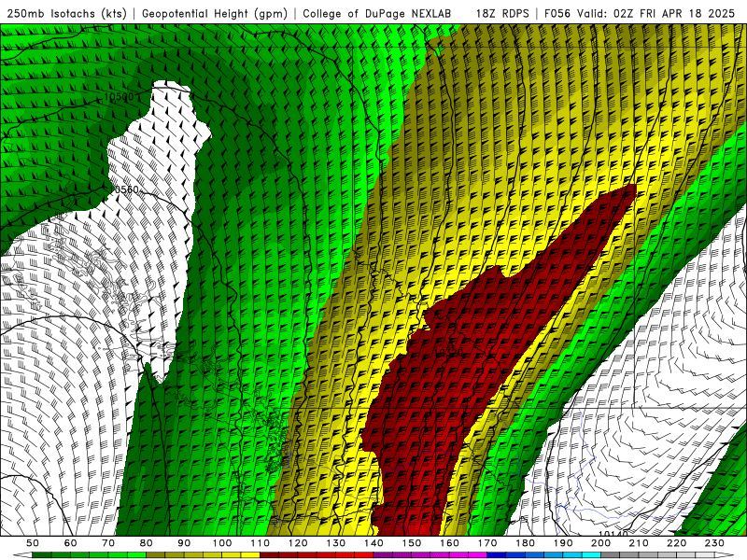Click the 'F056' forecast hour label

click(x=557, y=14)
